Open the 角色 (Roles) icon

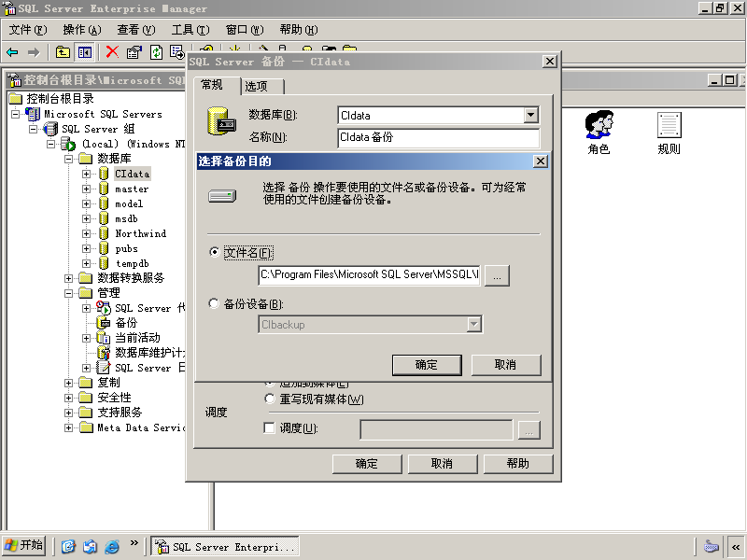coord(599,133)
